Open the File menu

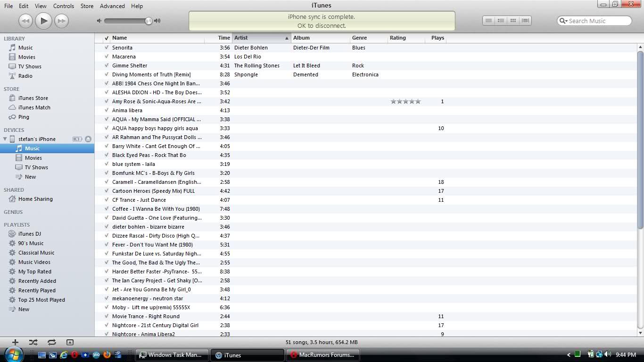pyautogui.click(x=8, y=6)
